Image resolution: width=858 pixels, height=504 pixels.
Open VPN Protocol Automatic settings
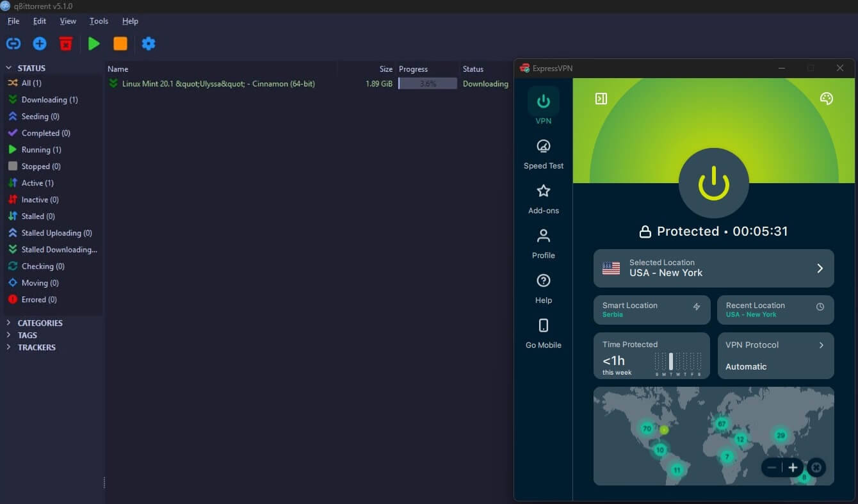775,355
